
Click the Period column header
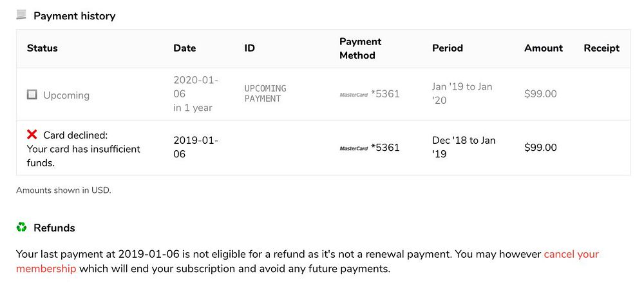[447, 48]
